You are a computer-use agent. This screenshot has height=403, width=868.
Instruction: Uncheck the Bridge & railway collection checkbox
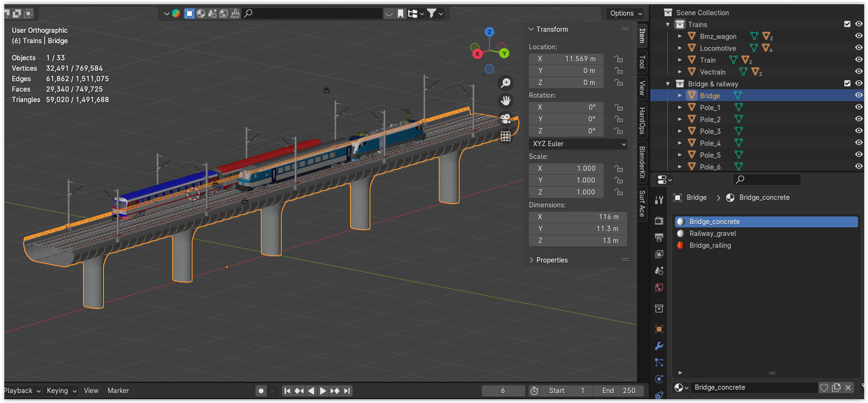[x=847, y=84]
